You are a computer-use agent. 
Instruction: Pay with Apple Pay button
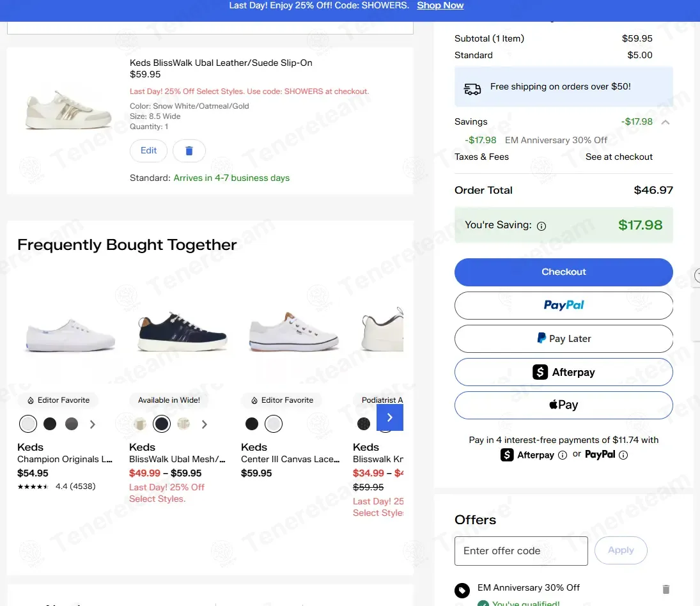point(563,405)
